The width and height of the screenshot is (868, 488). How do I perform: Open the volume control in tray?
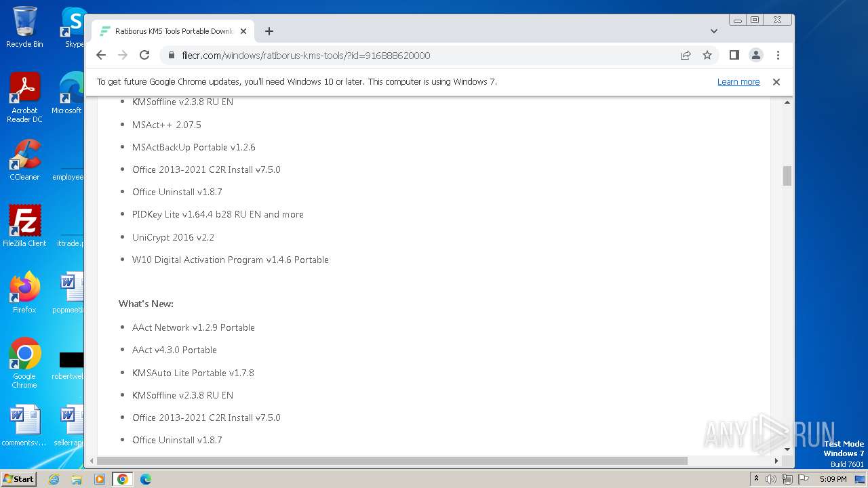coord(771,479)
